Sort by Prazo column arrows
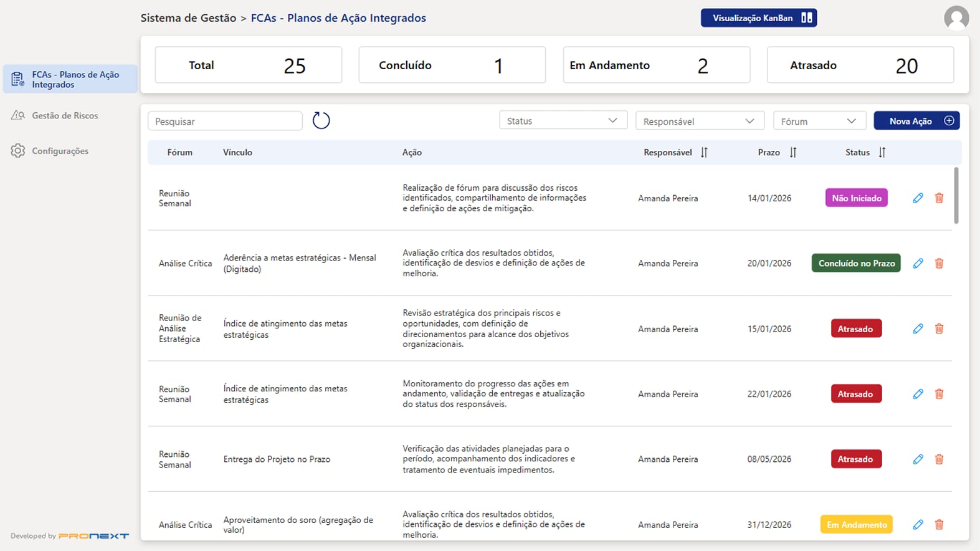This screenshot has height=551, width=980. tap(793, 152)
